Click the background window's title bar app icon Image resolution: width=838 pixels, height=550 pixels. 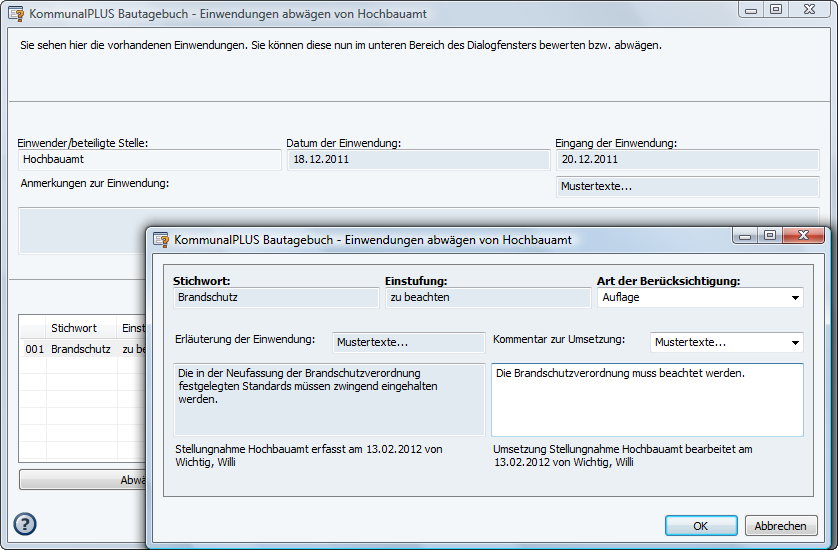15,15
